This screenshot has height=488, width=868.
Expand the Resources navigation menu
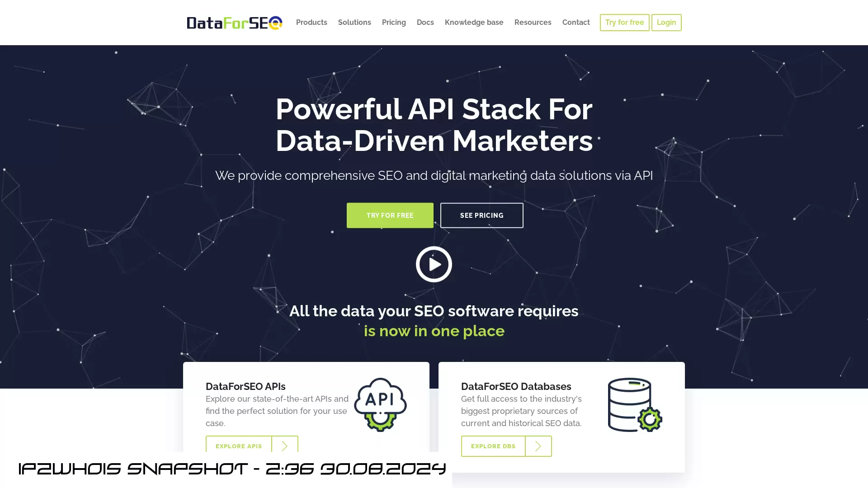pyautogui.click(x=533, y=23)
